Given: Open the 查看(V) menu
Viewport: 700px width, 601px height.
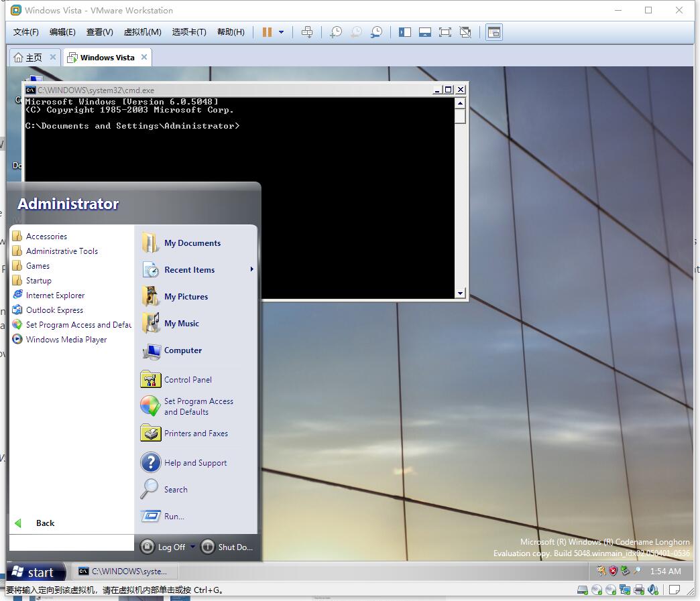Looking at the screenshot, I should pos(99,32).
